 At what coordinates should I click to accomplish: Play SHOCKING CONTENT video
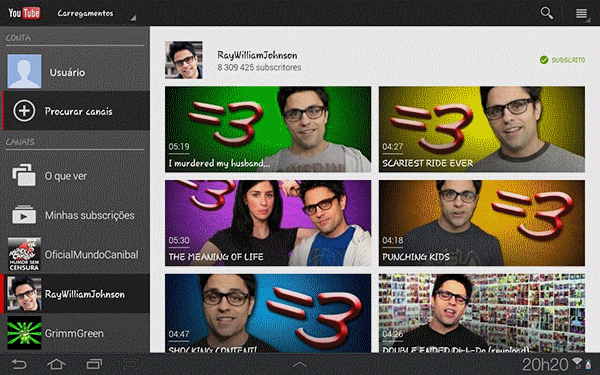[x=268, y=313]
